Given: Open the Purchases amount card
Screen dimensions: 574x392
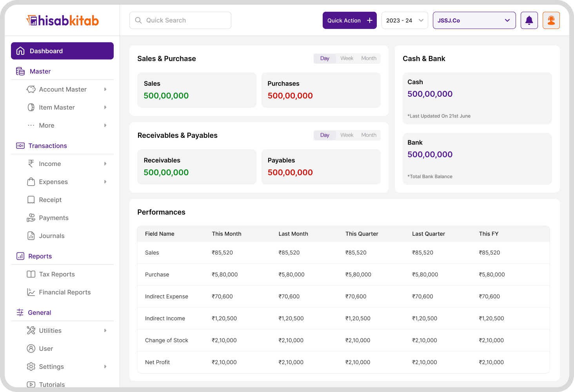Looking at the screenshot, I should click(x=321, y=90).
